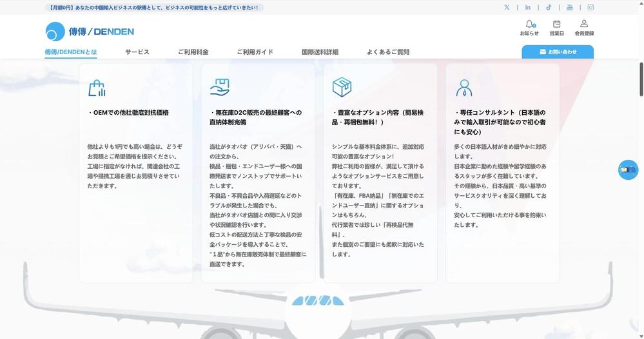Open the TikTok social icon
The image size is (644, 339).
549,7
